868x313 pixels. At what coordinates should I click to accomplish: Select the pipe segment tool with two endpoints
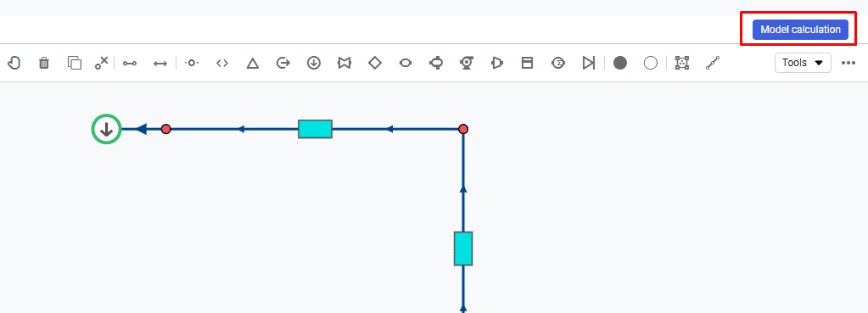pos(130,64)
